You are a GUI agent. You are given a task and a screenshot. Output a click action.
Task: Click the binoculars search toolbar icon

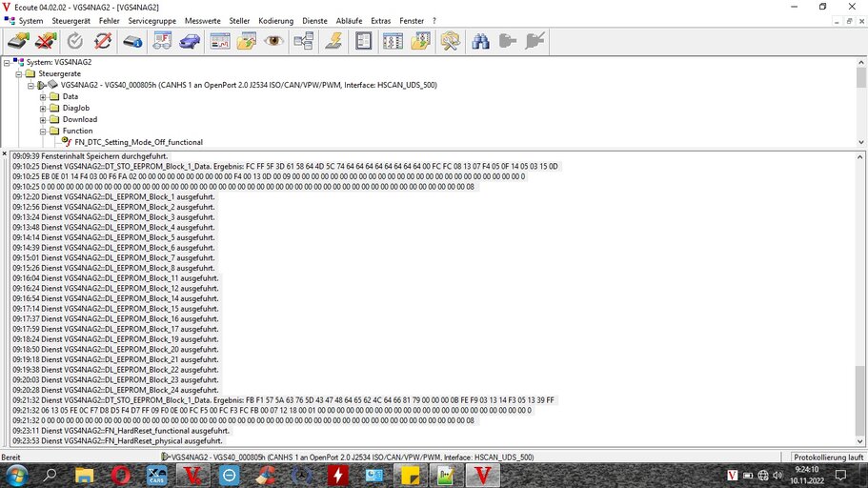480,41
